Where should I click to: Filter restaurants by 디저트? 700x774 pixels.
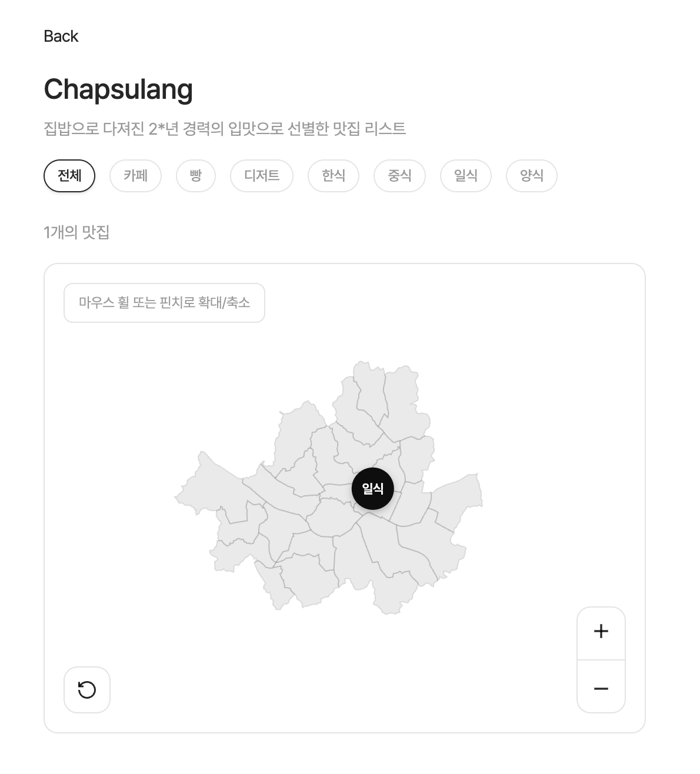[x=261, y=176]
